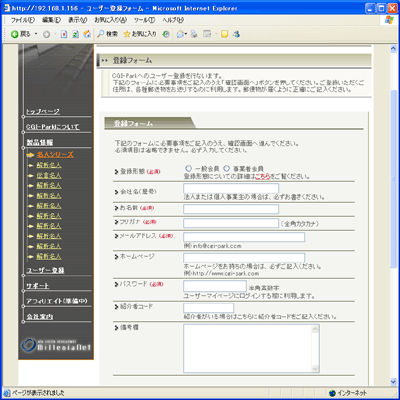This screenshot has width=400, height=400.
Task: Select the 事業者会員 radio button
Action: coord(226,169)
